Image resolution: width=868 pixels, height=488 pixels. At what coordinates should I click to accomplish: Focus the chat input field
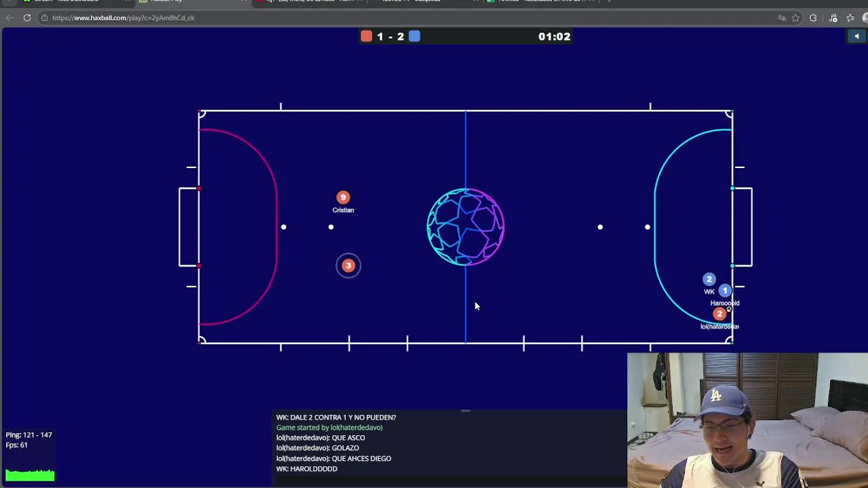point(450,481)
